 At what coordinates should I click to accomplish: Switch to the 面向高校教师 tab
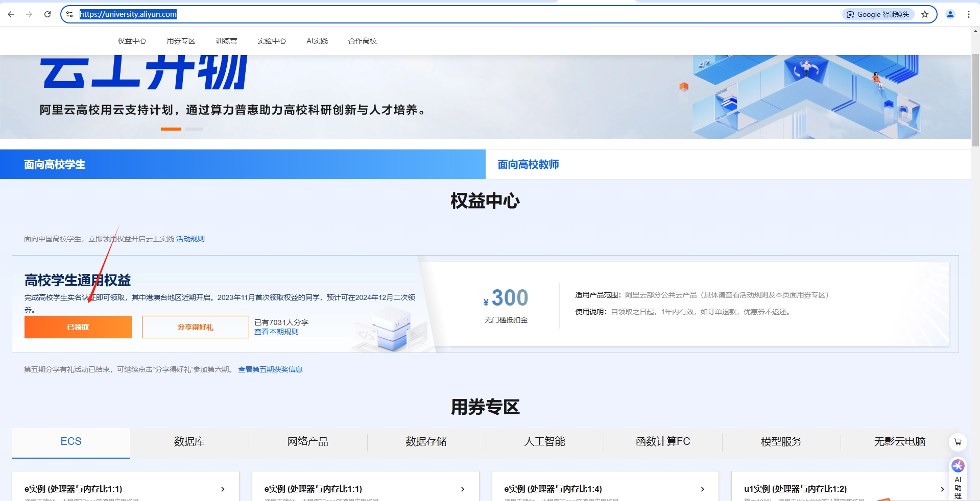[728, 164]
